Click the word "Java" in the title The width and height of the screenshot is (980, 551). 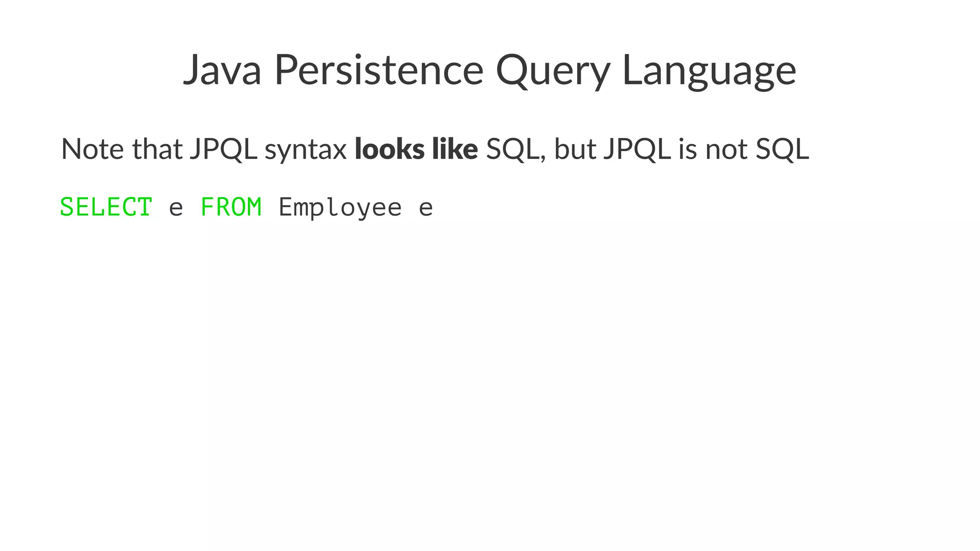point(222,70)
